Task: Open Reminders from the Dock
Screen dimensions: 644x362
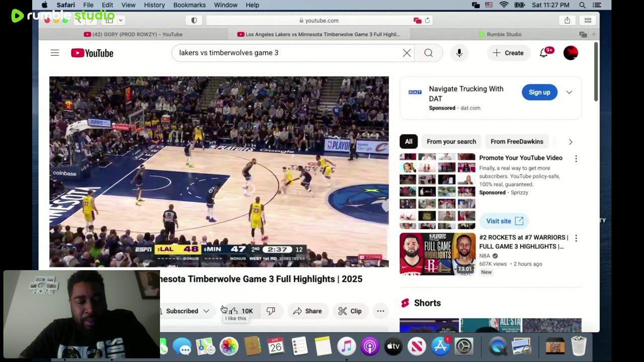Action: click(299, 347)
